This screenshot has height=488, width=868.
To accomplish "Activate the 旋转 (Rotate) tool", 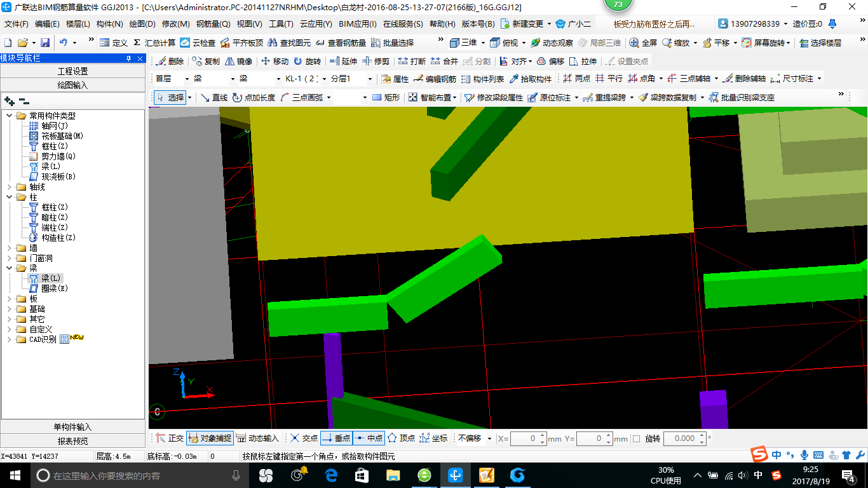I will click(x=307, y=62).
